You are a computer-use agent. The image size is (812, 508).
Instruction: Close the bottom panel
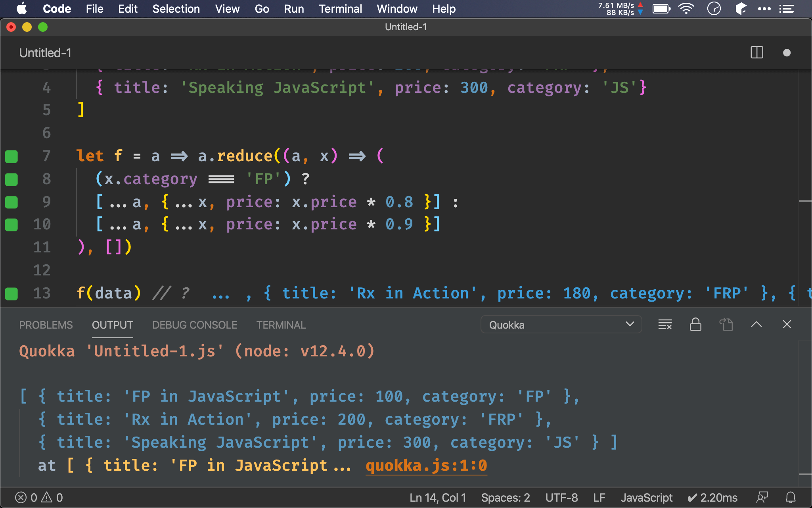point(787,325)
